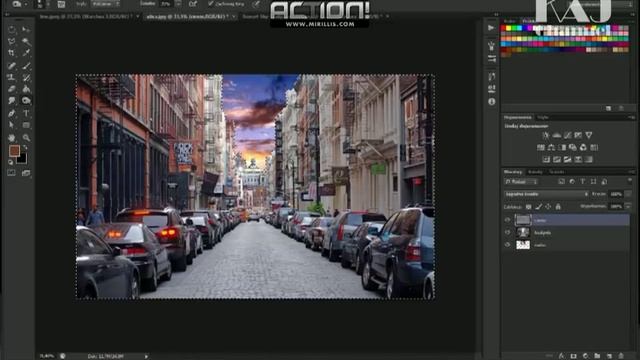Change the screen mode in toolbox
The image size is (640, 360).
[x=26, y=173]
